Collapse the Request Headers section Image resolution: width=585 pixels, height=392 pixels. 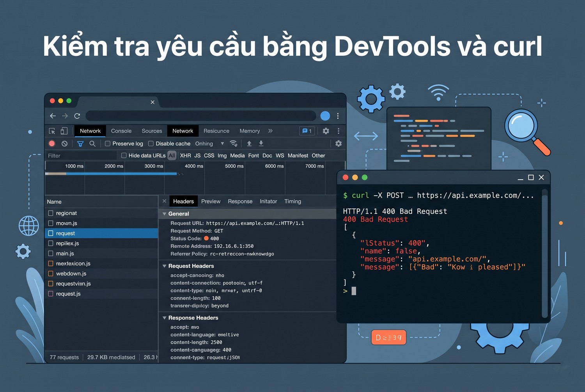coord(165,266)
